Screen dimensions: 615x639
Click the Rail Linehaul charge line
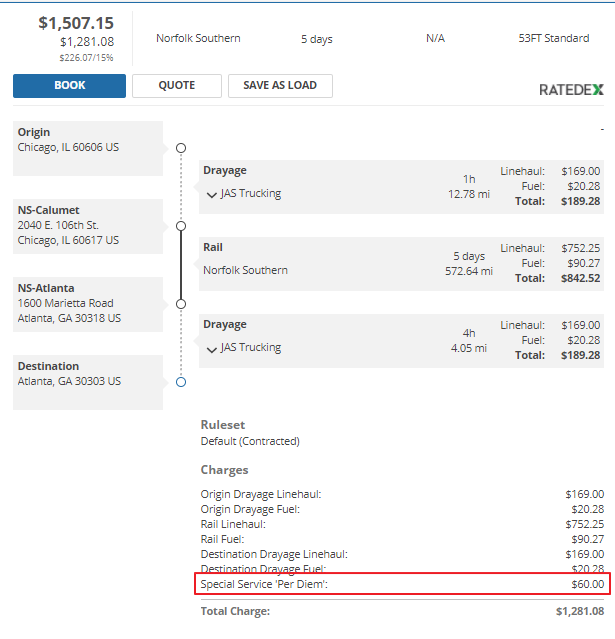[x=402, y=524]
